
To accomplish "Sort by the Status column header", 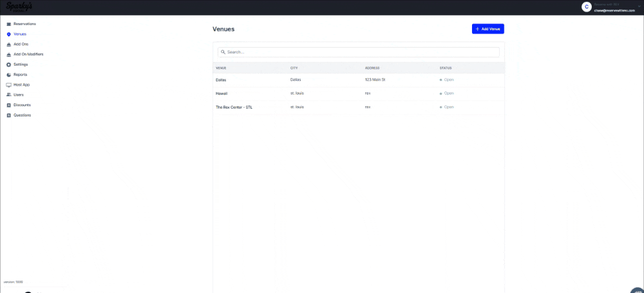I will pos(446,68).
